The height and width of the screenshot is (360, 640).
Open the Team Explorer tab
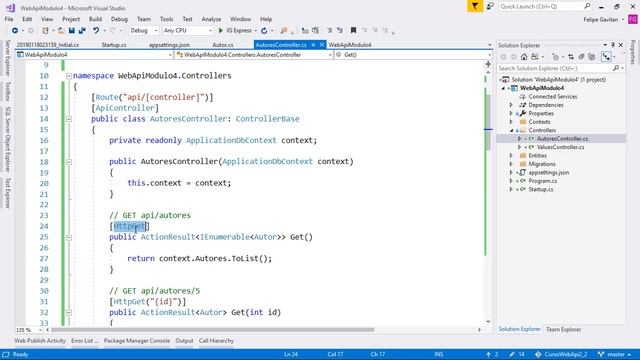563,329
